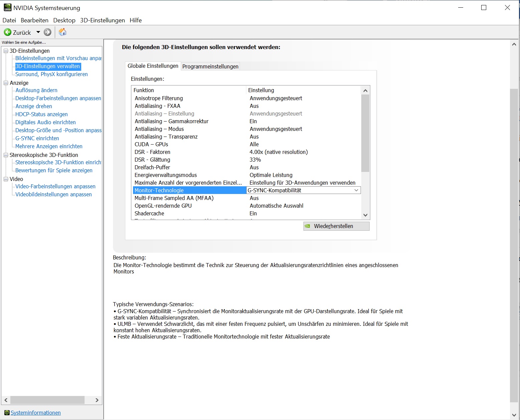The height and width of the screenshot is (420, 520).
Task: Select the Dreifach-Puffer row
Action: (247, 167)
